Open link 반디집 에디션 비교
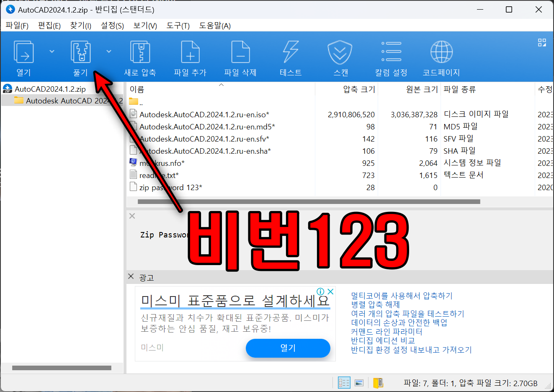554x392 pixels. tap(383, 340)
